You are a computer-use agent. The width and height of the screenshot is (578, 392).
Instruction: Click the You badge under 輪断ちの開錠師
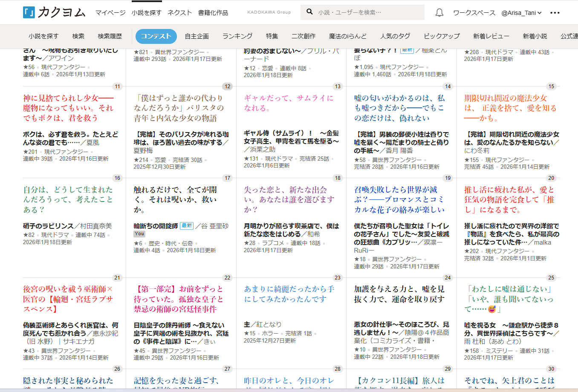point(139,234)
